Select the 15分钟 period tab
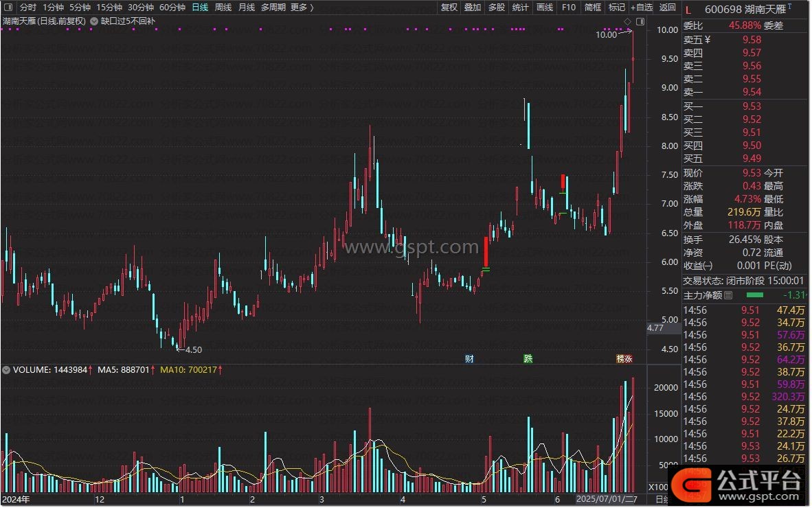This screenshot has height=508, width=812. pos(109,8)
